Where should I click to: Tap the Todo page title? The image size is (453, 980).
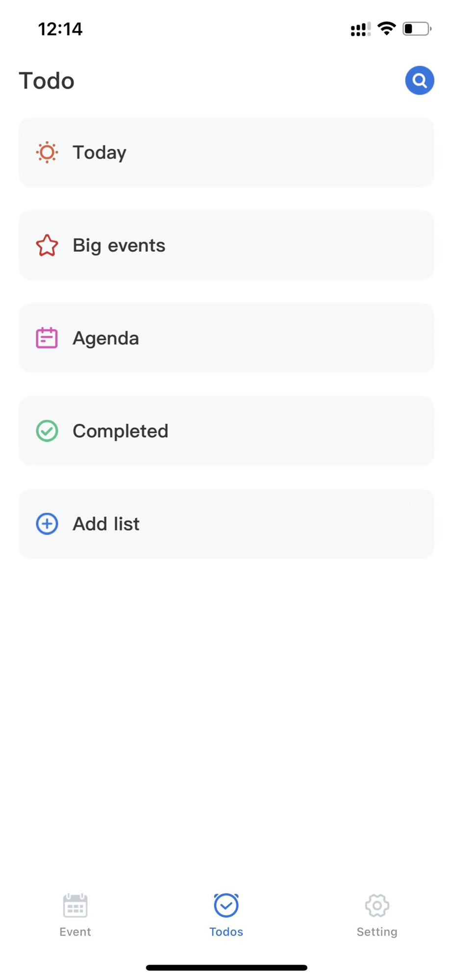point(47,81)
